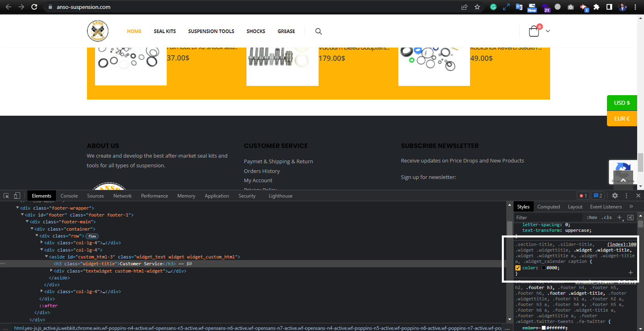The height and width of the screenshot is (331, 644).
Task: Switch to the Sources tab
Action: click(x=95, y=196)
